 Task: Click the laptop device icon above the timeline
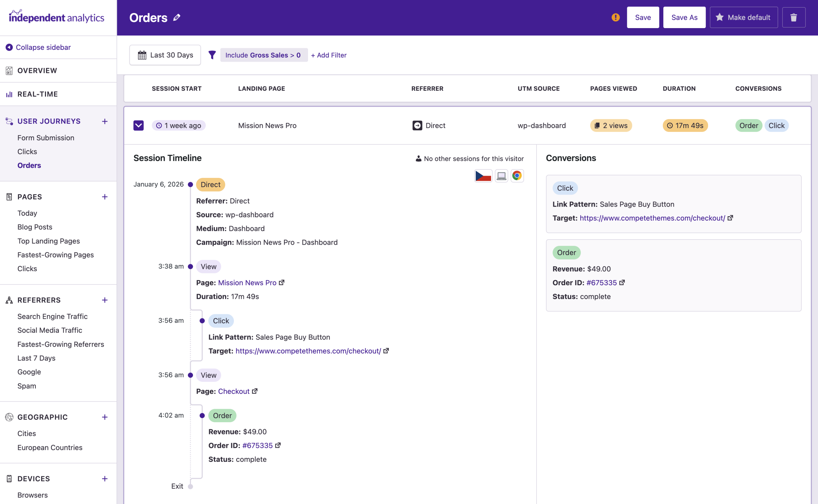tap(501, 176)
